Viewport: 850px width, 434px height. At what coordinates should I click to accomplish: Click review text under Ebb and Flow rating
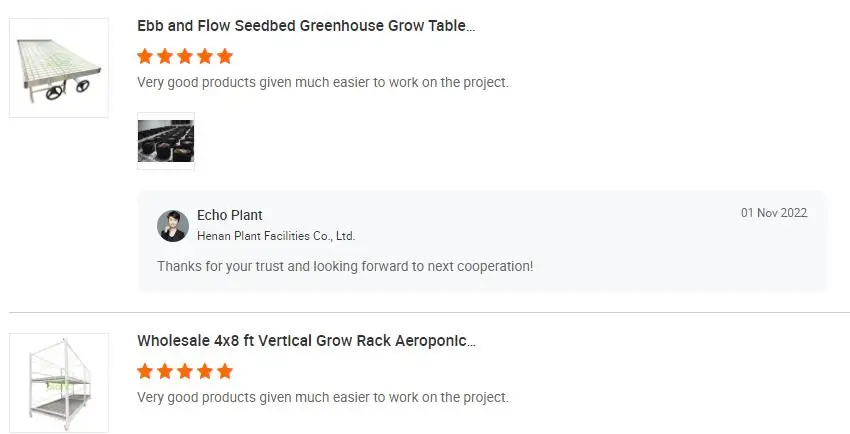(323, 82)
